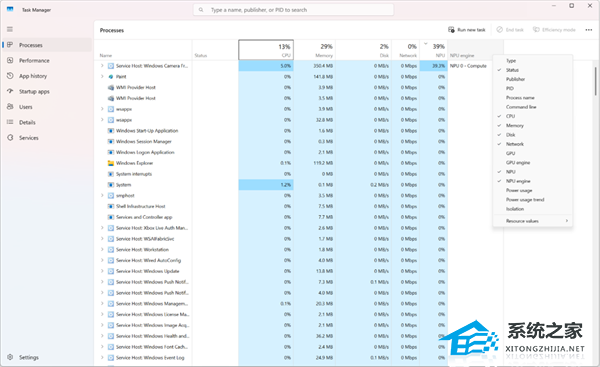Viewport: 600px width, 367px height.
Task: Sort by the Memory column header
Action: click(x=315, y=50)
